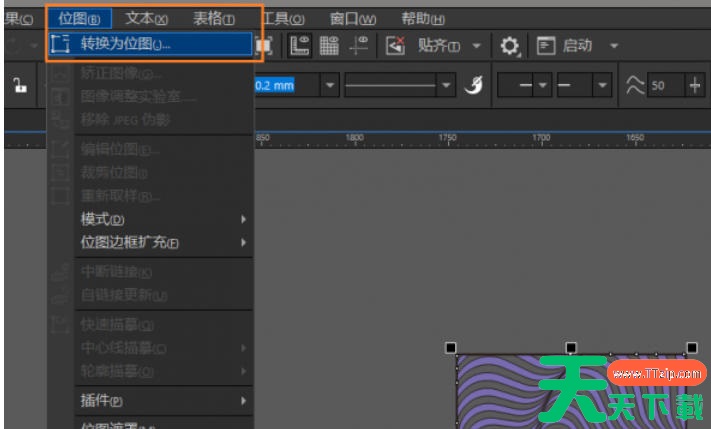Screen dimensions: 711x429
Task: Open the outline width dropdown arrow
Action: pos(330,85)
